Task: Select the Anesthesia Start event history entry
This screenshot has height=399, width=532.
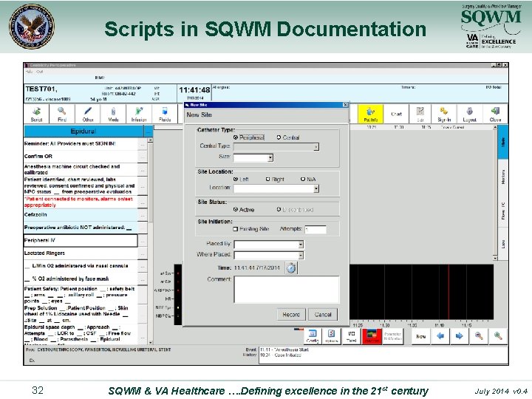Action: pyautogui.click(x=284, y=349)
